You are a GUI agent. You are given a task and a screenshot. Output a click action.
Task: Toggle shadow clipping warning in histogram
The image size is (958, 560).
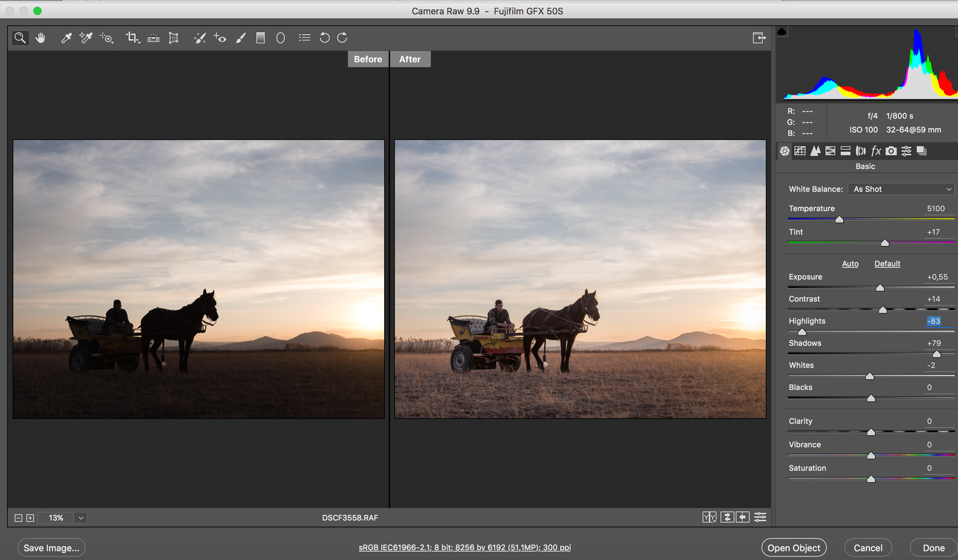point(782,32)
